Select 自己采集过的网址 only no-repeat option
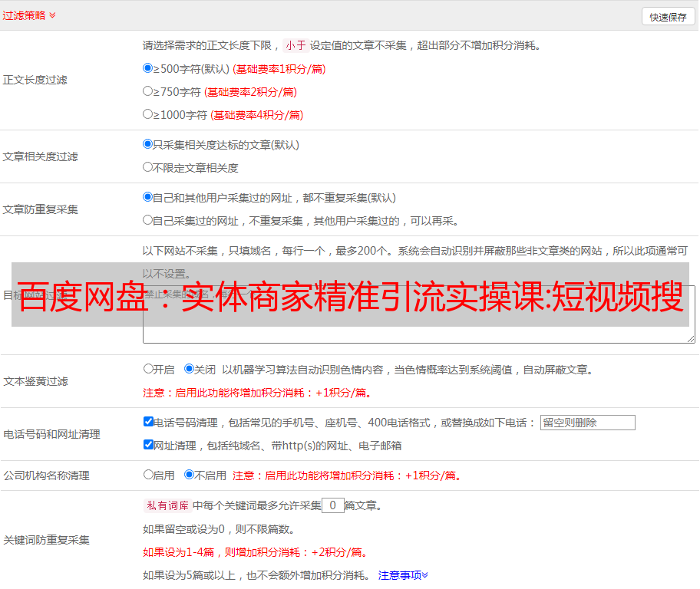 [x=148, y=220]
